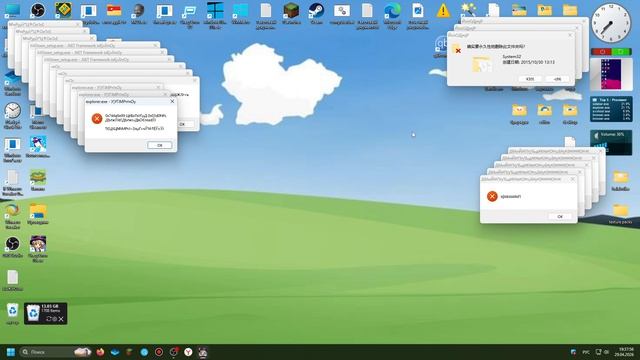Select the System32 text in delete dialog
The height and width of the screenshot is (360, 640).
(511, 56)
